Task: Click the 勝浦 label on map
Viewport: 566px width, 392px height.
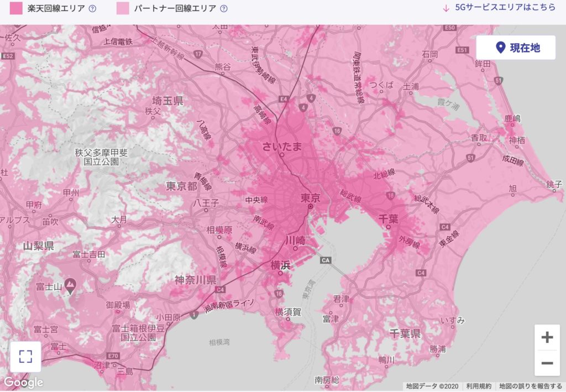Action: [438, 349]
